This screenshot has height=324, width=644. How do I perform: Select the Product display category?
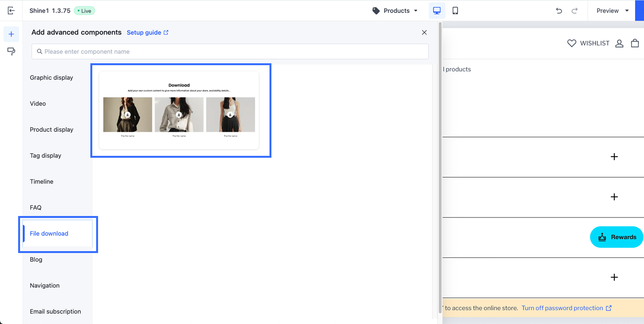pyautogui.click(x=51, y=130)
